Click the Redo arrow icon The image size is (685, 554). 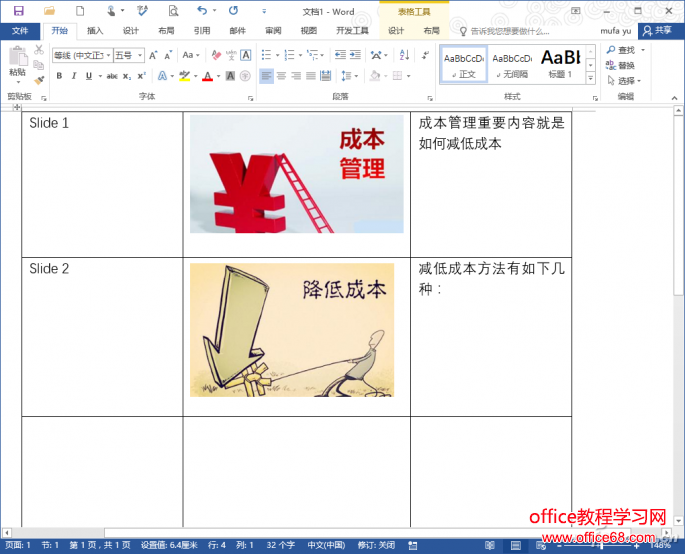tap(234, 10)
